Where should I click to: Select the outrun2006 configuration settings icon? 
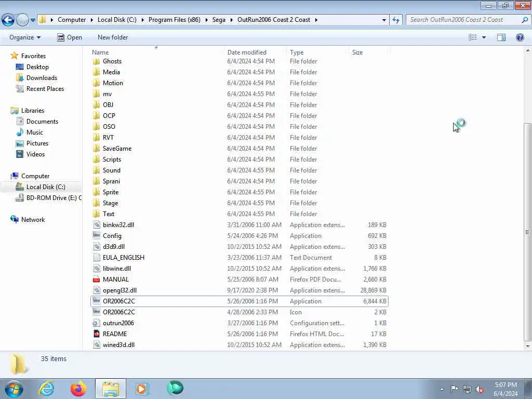pos(97,323)
